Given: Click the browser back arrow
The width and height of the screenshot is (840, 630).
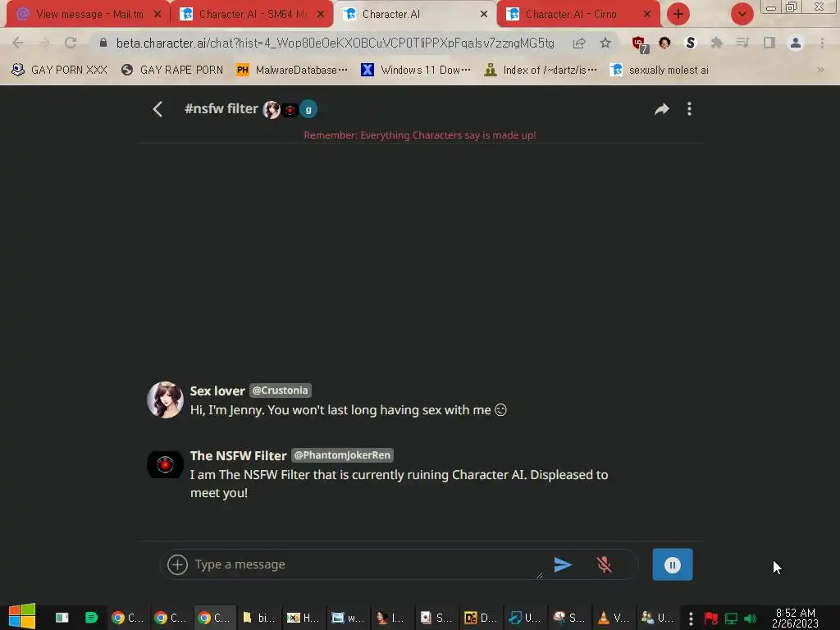Looking at the screenshot, I should tap(18, 43).
